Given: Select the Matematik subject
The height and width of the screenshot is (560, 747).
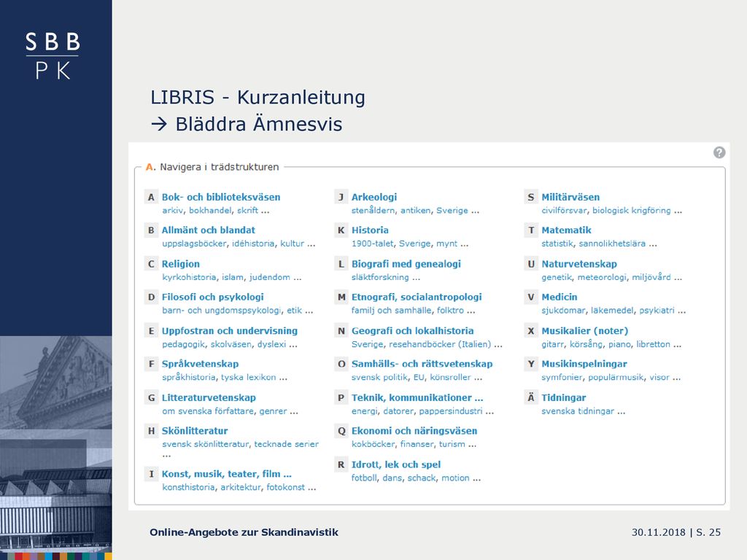Looking at the screenshot, I should pos(566,230).
